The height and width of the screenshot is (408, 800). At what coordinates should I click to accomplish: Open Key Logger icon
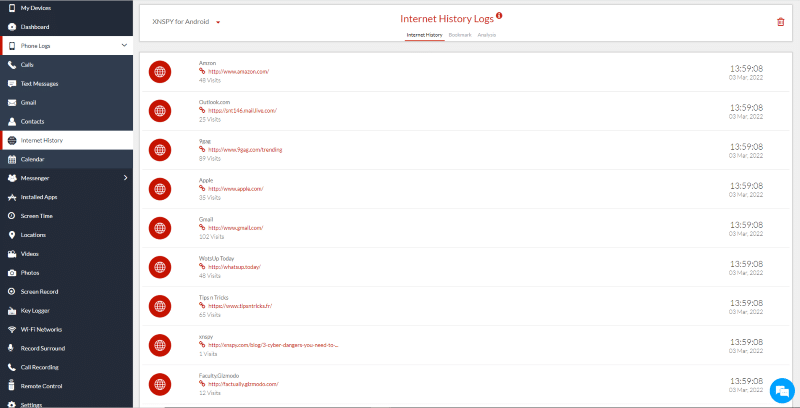click(12, 311)
